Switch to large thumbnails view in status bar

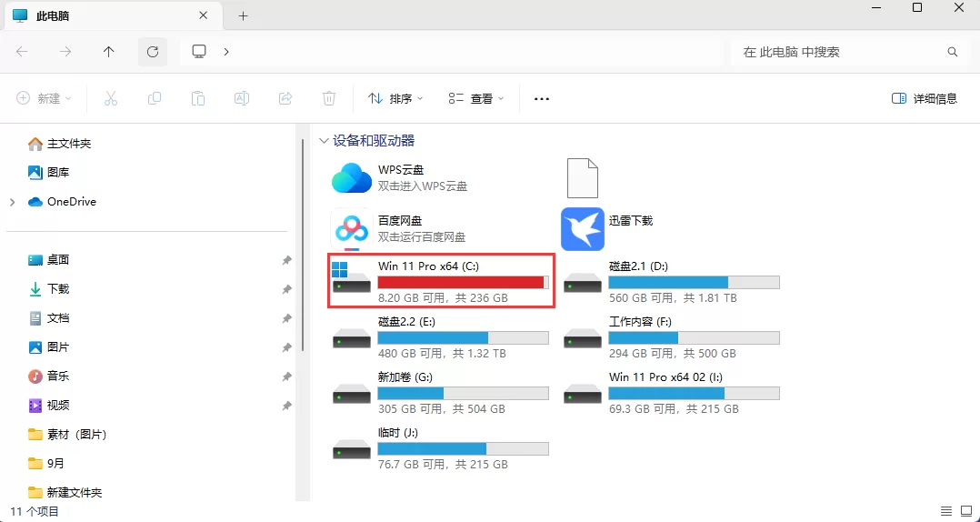966,511
